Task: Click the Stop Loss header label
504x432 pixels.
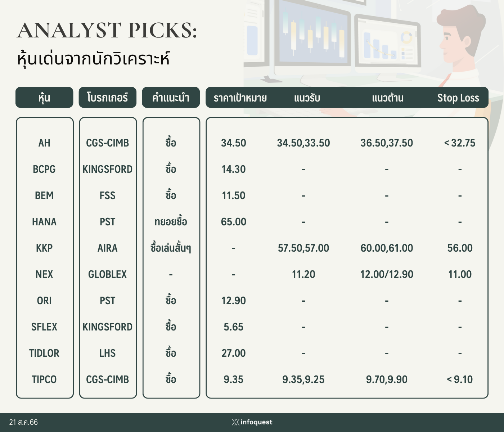Action: [x=458, y=98]
